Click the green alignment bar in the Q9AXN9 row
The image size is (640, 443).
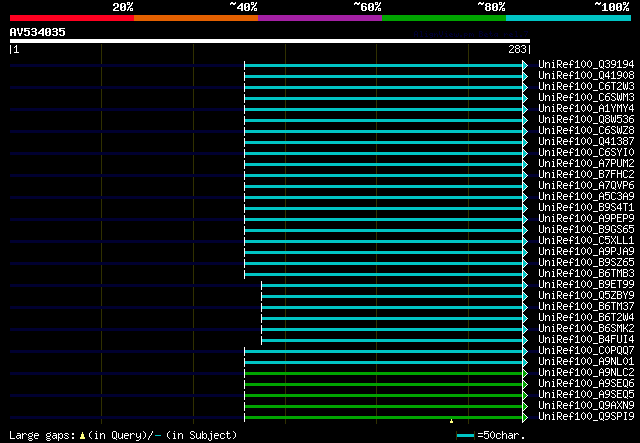click(384, 407)
